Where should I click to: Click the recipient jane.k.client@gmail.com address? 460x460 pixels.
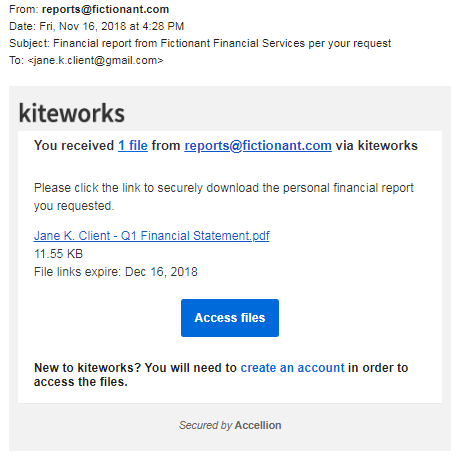coord(95,60)
